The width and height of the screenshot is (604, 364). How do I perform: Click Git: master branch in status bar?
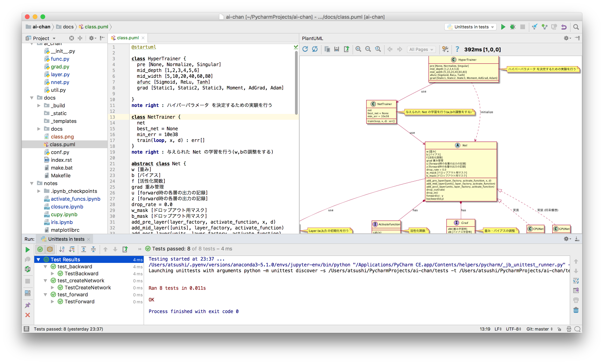[539, 329]
